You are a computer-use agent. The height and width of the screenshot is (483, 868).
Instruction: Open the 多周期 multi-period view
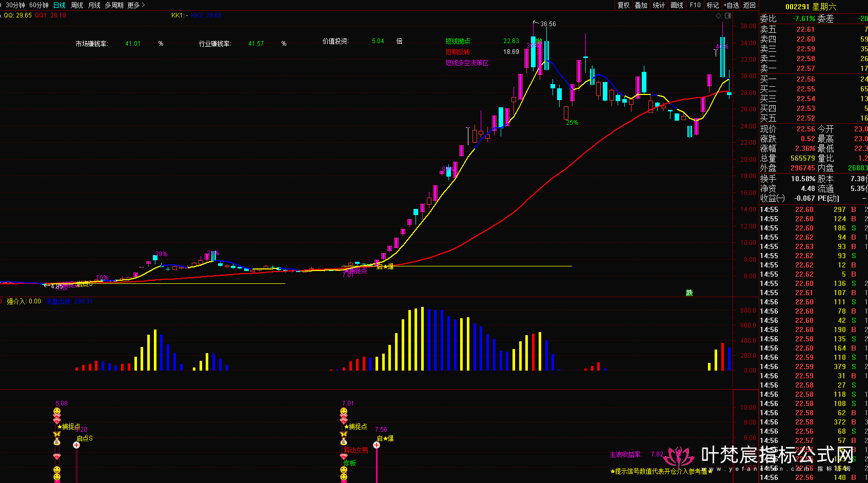click(114, 5)
